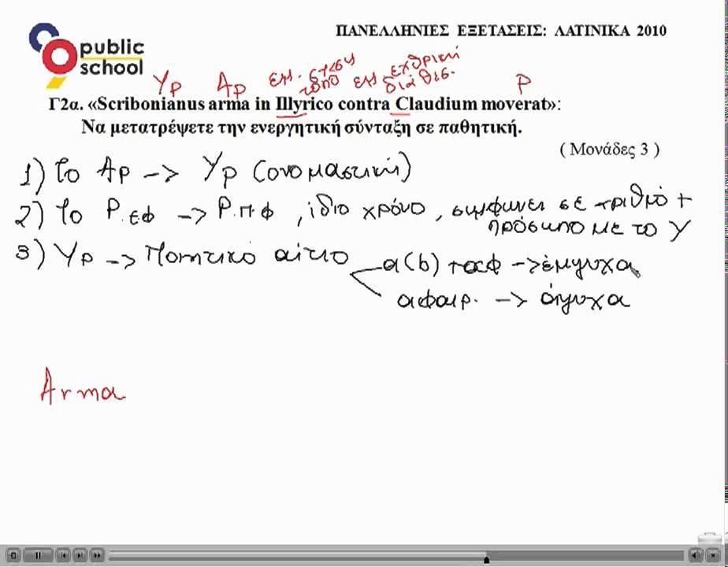Click the stop button in player bar

coord(14,555)
